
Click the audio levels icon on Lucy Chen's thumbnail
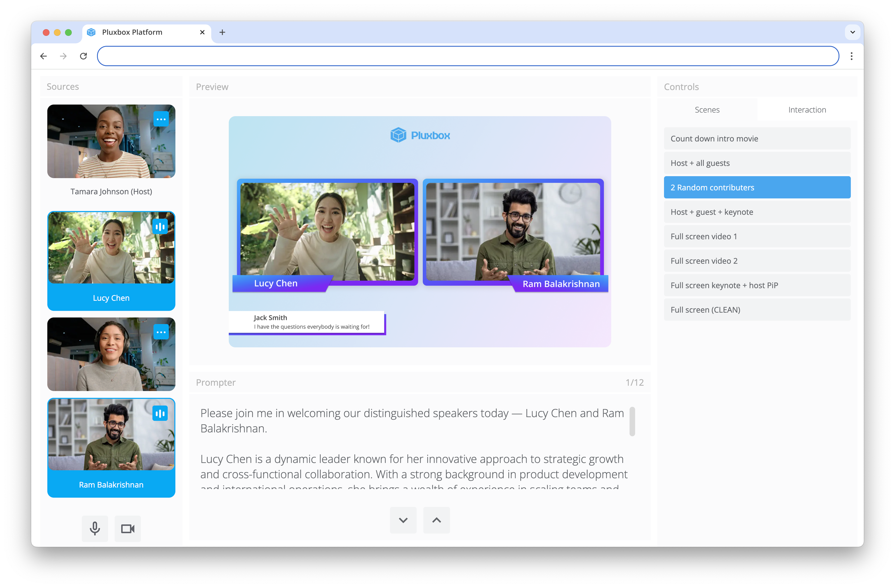[x=161, y=226]
